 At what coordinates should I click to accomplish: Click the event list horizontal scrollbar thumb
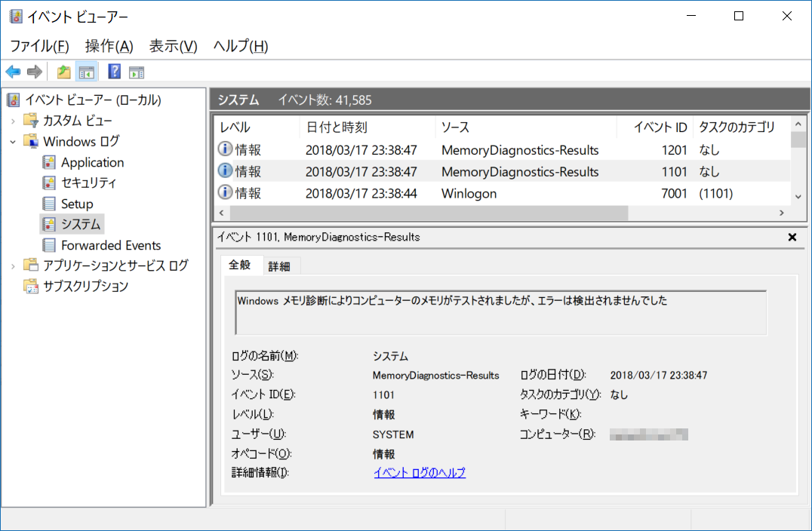(429, 213)
